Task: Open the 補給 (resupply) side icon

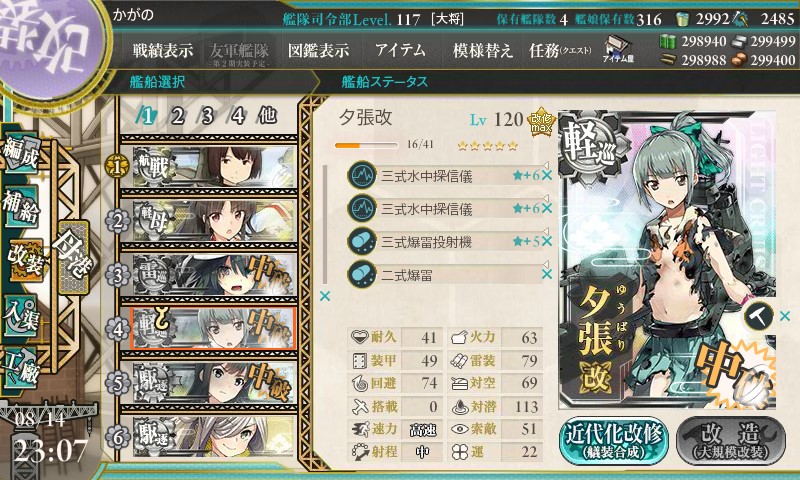Action: point(21,205)
